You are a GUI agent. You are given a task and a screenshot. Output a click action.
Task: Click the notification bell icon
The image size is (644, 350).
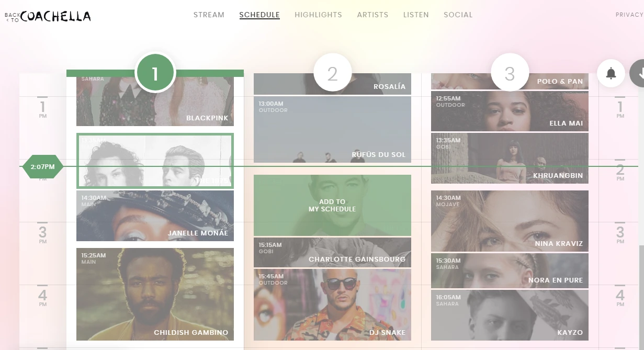pyautogui.click(x=611, y=73)
